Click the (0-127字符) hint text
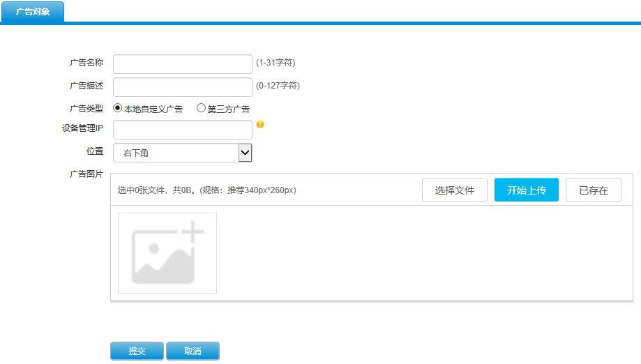This screenshot has height=364, width=641. coord(278,85)
